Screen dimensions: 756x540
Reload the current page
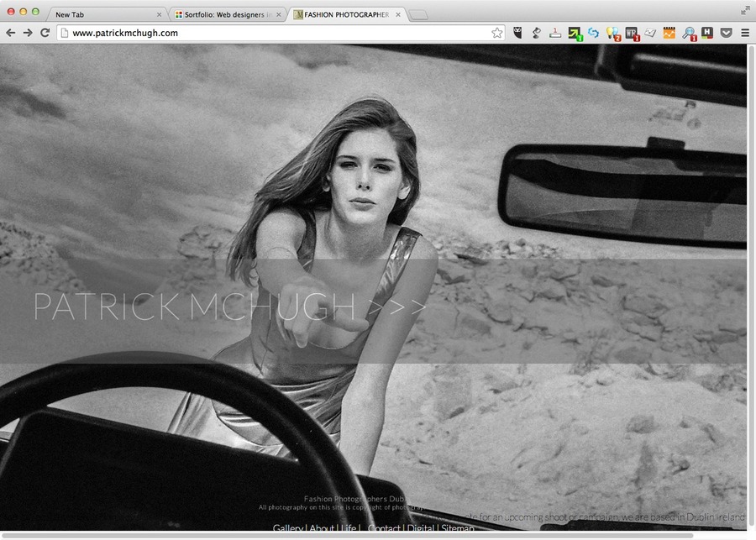point(45,32)
